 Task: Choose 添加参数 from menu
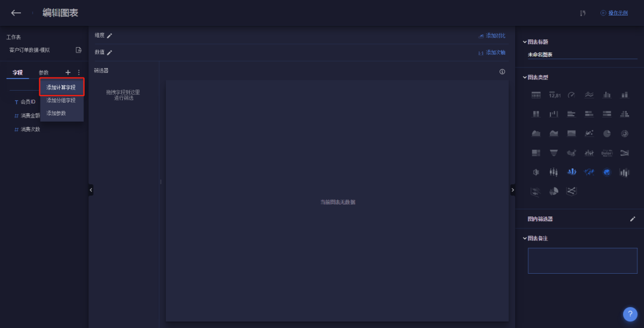61,113
